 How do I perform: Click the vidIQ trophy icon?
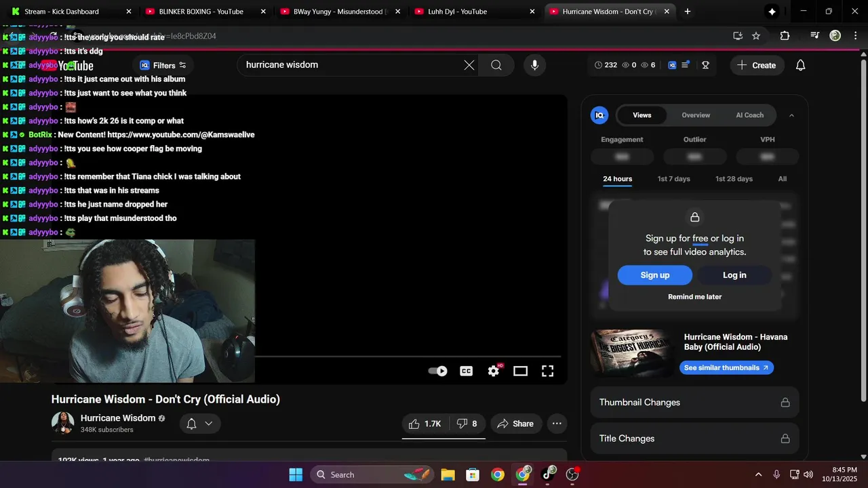[x=705, y=65]
